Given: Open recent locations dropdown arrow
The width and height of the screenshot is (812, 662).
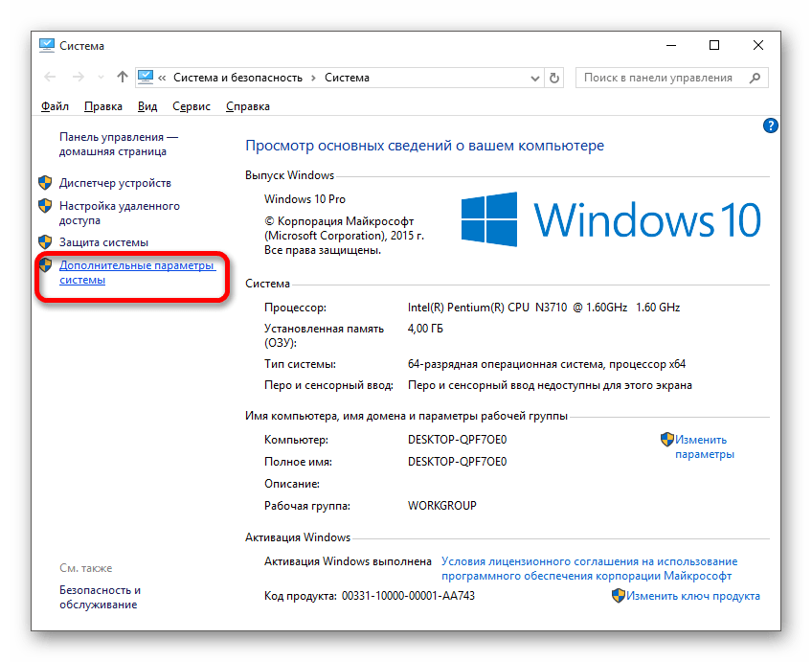Looking at the screenshot, I should click(x=101, y=78).
